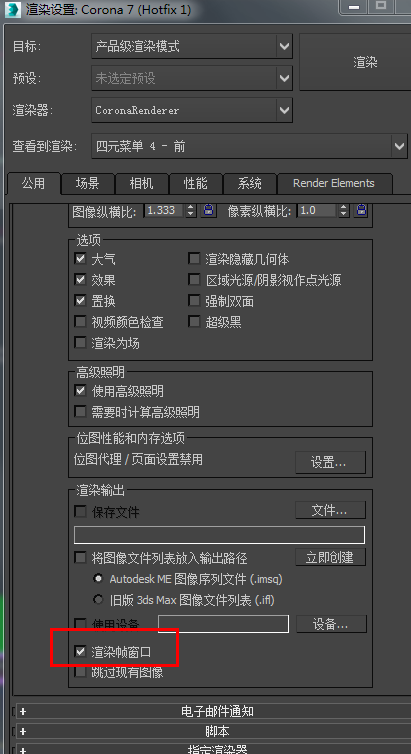Expand the 脚本 rollout plus icon

(23, 731)
